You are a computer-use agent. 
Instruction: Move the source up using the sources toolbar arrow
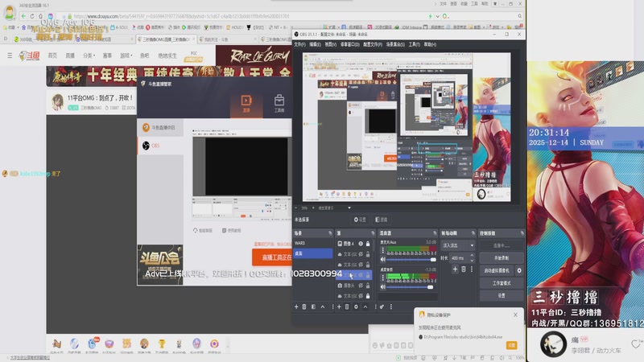365,306
